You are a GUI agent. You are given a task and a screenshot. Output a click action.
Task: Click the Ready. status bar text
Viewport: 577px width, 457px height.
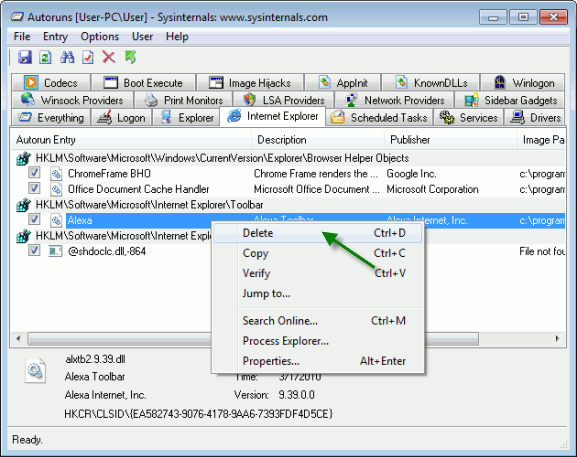pyautogui.click(x=27, y=439)
